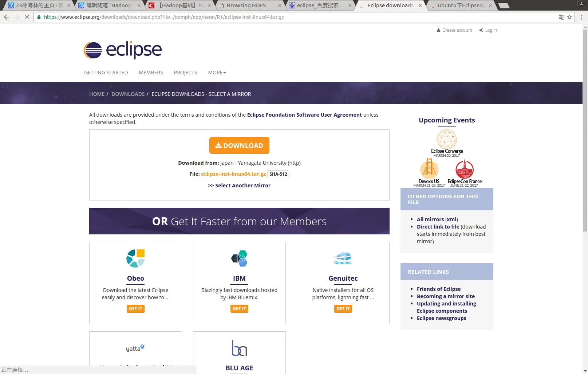Image resolution: width=588 pixels, height=374 pixels.
Task: Click the Obeo member logo
Action: (x=135, y=258)
